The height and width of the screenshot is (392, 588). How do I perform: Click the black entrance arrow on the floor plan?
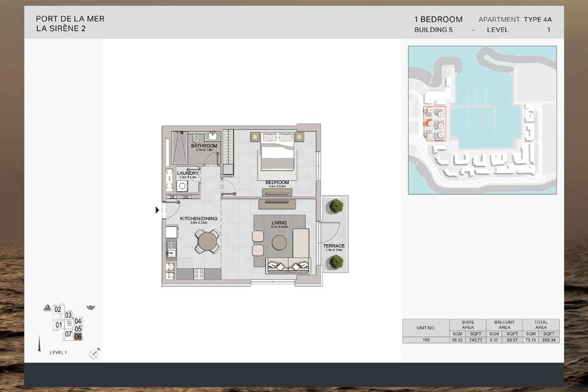pyautogui.click(x=158, y=210)
